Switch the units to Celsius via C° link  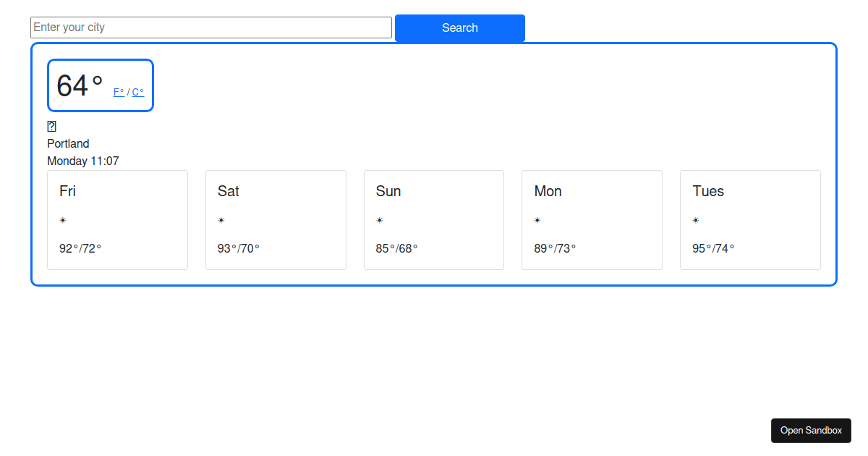[137, 92]
